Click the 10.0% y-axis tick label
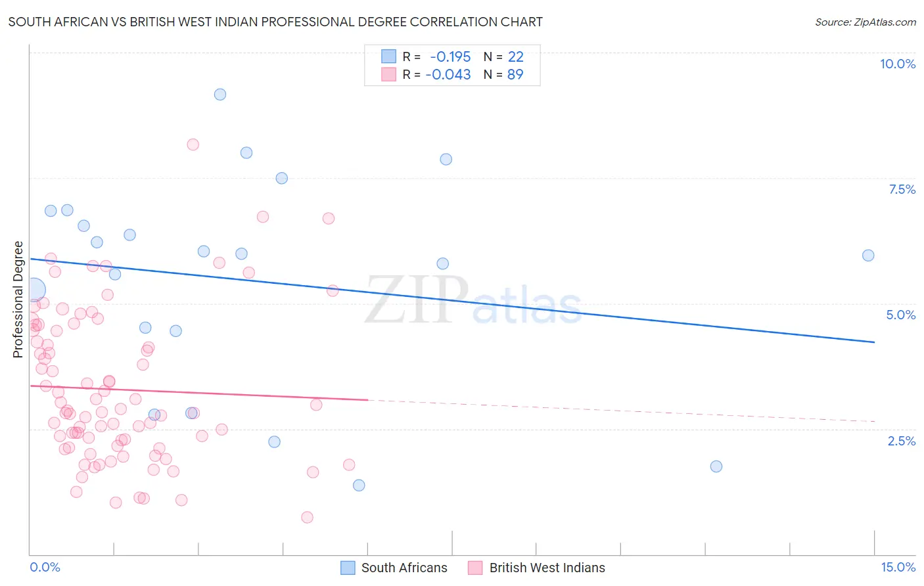Screen dimensions: 924x586 coord(898,64)
